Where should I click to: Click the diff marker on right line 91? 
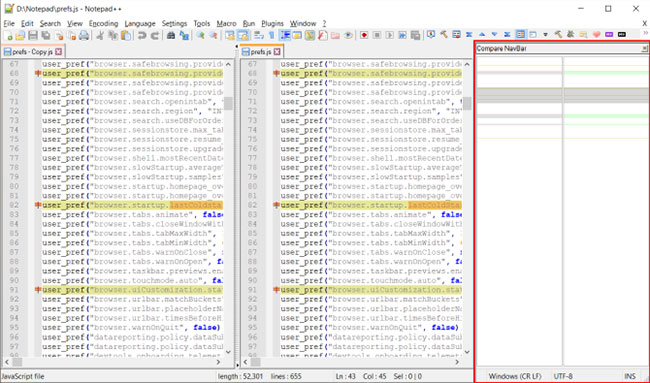(x=276, y=289)
